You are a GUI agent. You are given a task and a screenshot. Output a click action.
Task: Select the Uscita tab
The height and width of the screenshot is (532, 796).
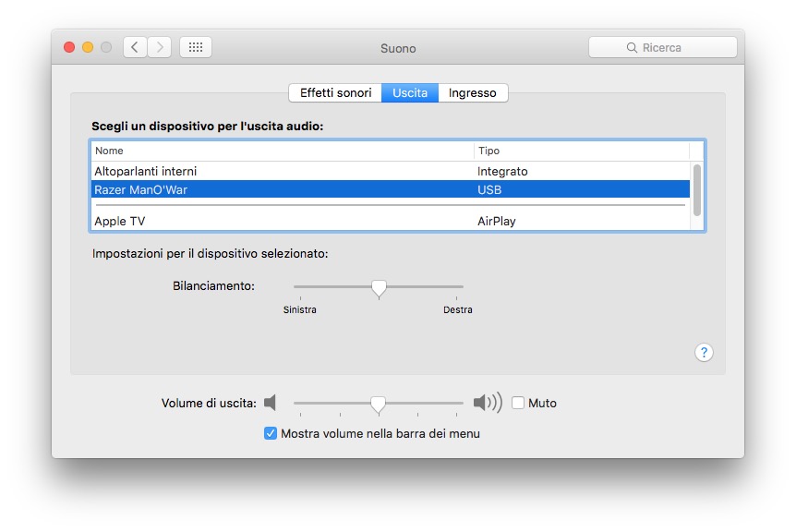point(409,93)
